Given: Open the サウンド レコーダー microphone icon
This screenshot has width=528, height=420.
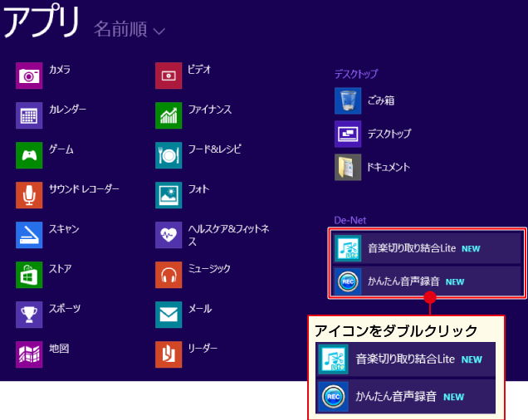Looking at the screenshot, I should [29, 195].
